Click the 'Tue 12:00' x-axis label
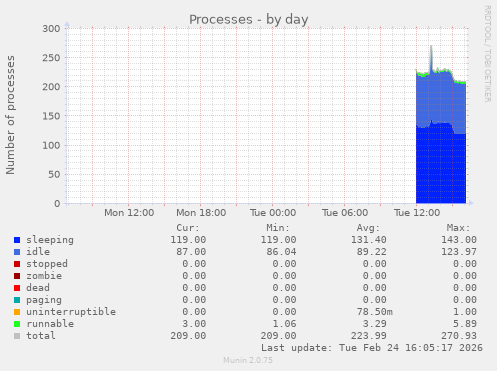497x371 pixels. (x=417, y=213)
